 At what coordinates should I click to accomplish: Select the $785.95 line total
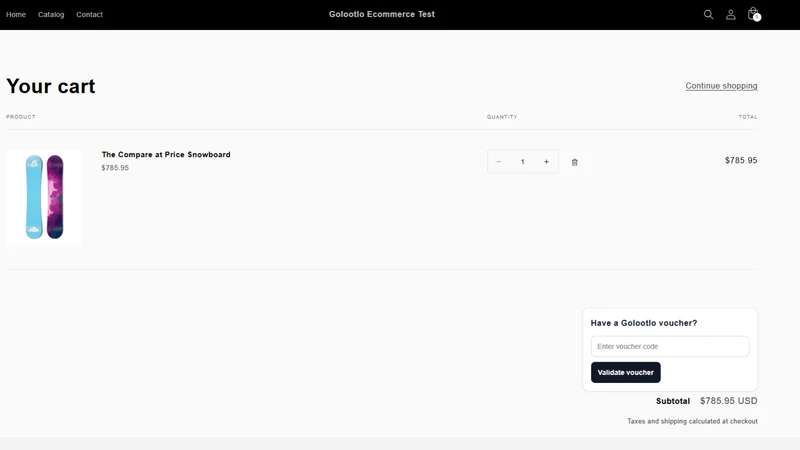[741, 160]
